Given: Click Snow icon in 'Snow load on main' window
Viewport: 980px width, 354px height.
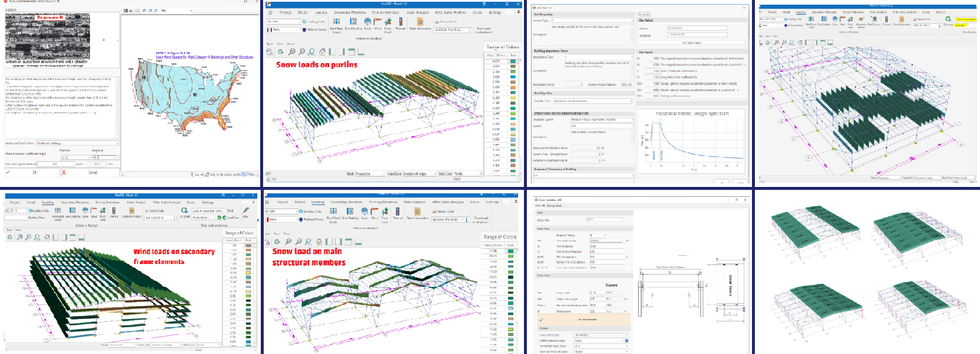Looking at the screenshot, I should [x=364, y=211].
